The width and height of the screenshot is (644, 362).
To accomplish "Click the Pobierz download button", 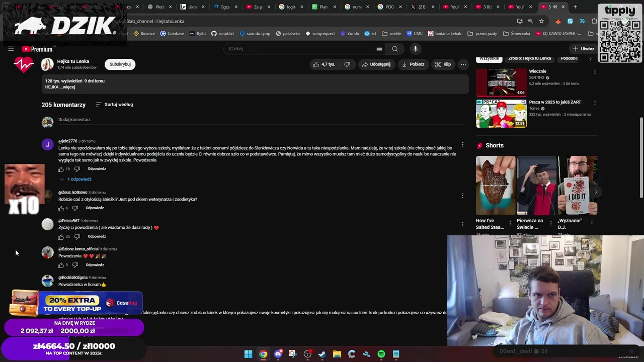I will click(x=413, y=64).
